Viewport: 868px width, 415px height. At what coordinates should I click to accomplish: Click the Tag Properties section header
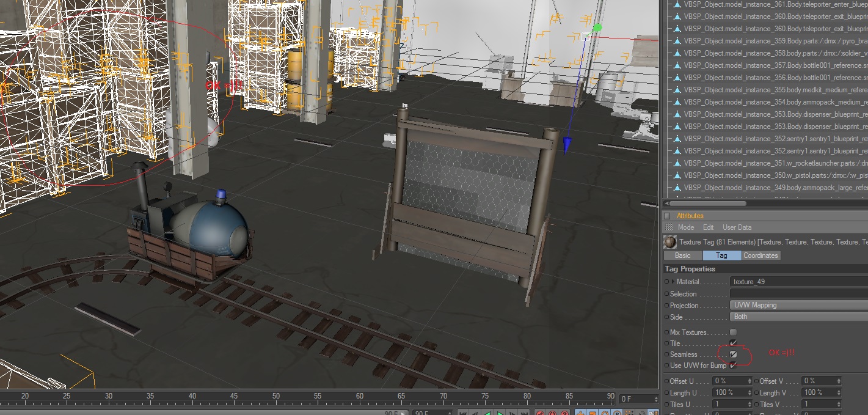765,269
